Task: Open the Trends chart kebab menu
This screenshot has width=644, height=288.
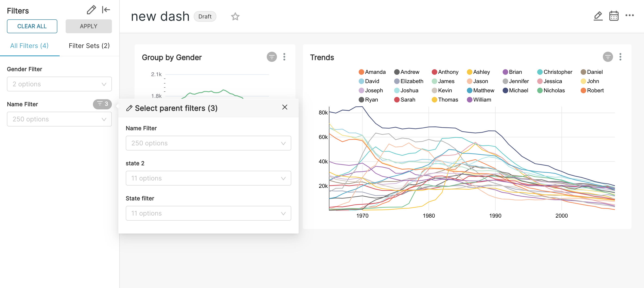Action: (x=620, y=57)
